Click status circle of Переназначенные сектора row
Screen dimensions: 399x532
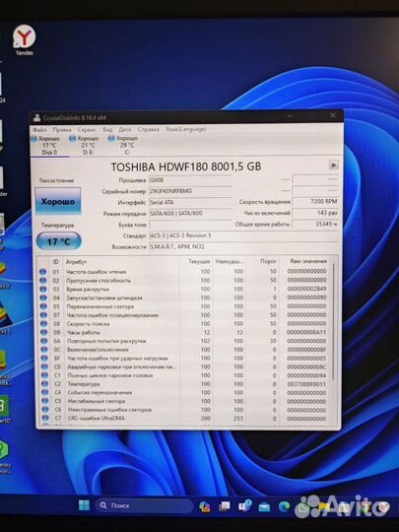coord(43,306)
